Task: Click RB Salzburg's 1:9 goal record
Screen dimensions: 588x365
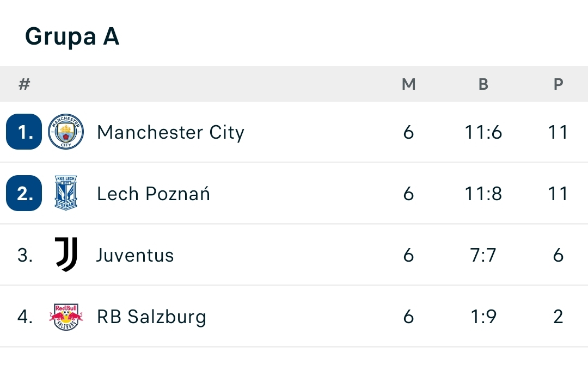Action: (483, 317)
